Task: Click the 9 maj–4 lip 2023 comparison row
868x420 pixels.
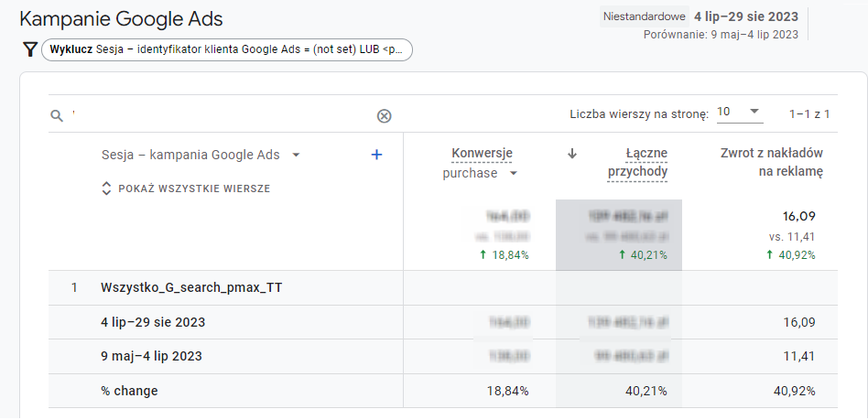Action: (151, 356)
